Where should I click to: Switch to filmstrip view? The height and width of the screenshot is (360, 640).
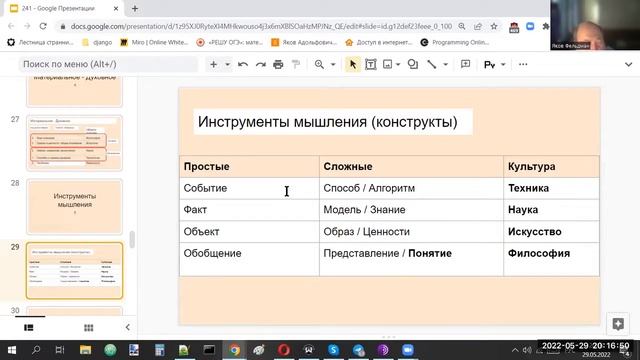pos(29,328)
